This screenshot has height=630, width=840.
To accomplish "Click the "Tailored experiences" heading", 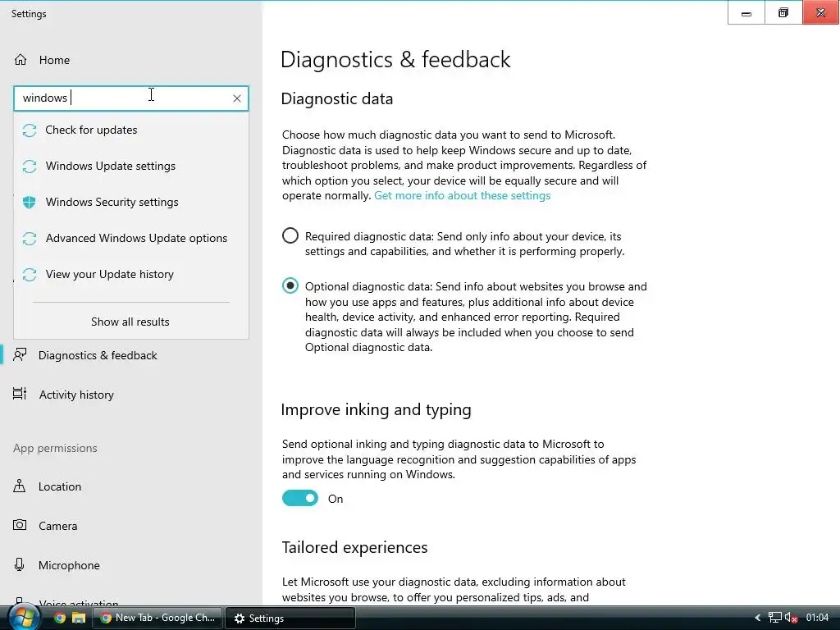I will click(354, 547).
